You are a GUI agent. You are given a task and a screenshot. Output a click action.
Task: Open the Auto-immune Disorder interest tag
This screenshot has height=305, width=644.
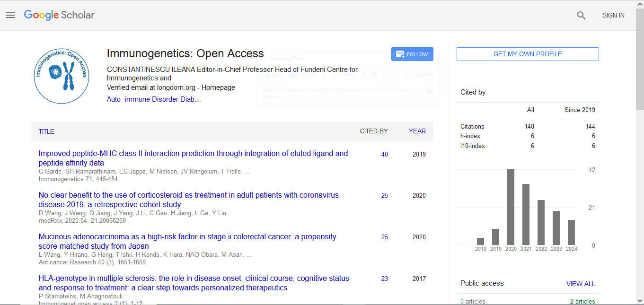tap(154, 99)
